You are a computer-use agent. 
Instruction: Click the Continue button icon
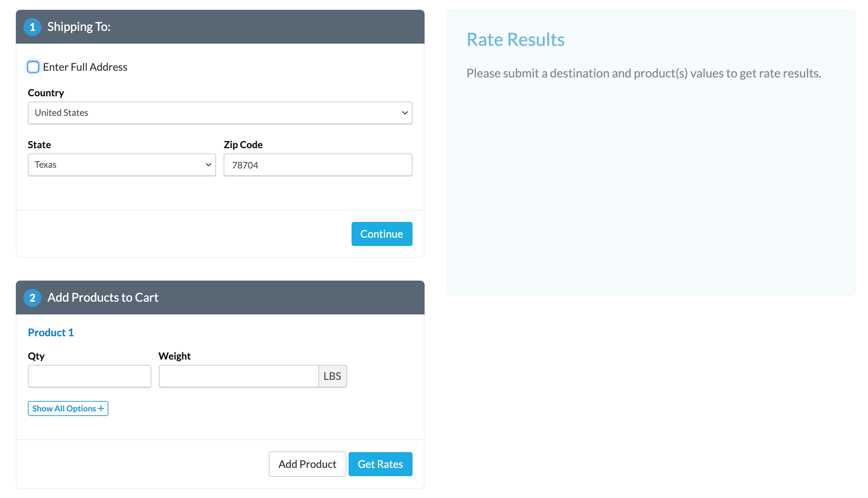(382, 234)
